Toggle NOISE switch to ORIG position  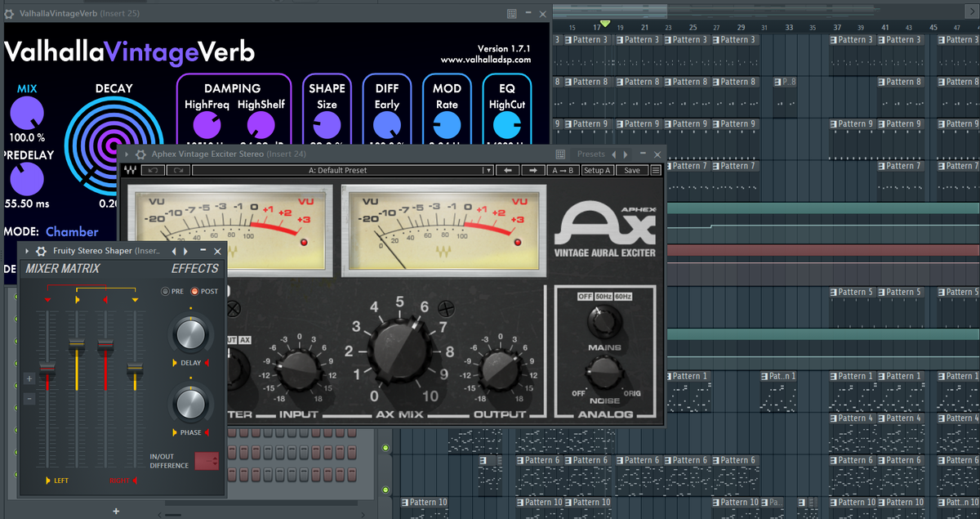631,393
